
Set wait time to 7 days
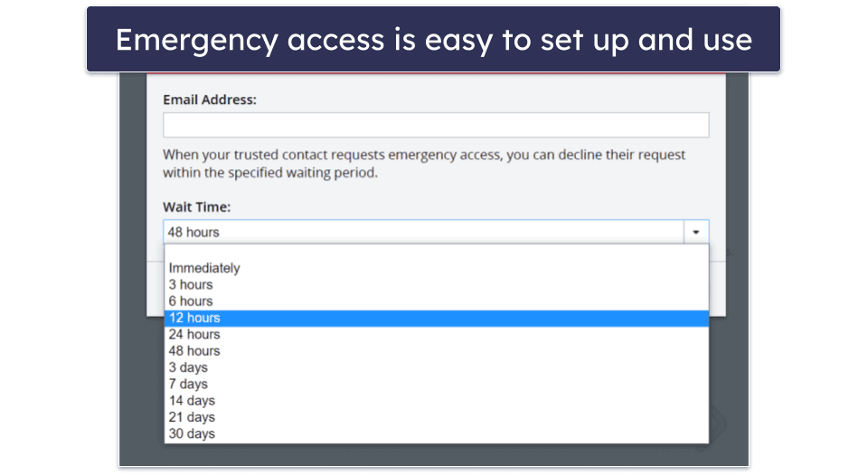click(x=188, y=384)
